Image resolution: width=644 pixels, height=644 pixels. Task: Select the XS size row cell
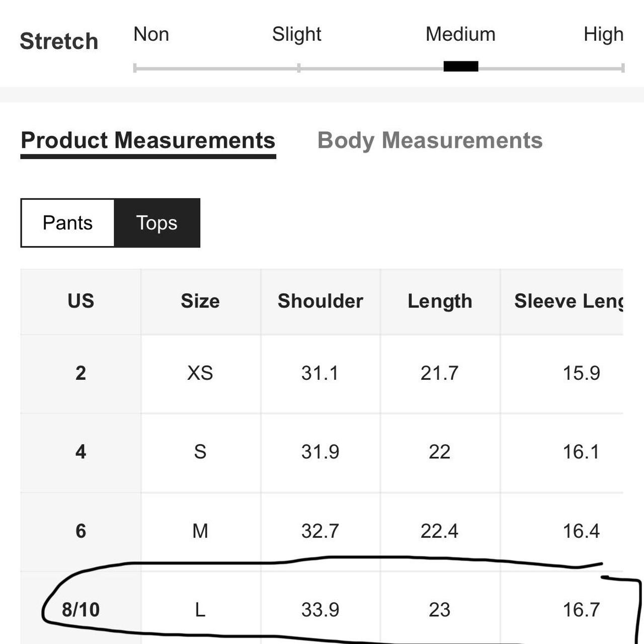point(200,373)
